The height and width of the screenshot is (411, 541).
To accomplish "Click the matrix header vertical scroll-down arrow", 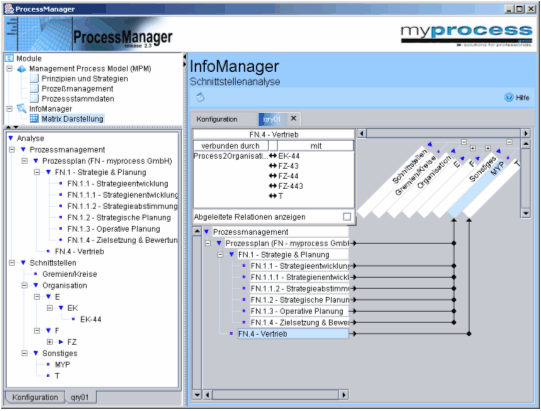I will [x=526, y=213].
